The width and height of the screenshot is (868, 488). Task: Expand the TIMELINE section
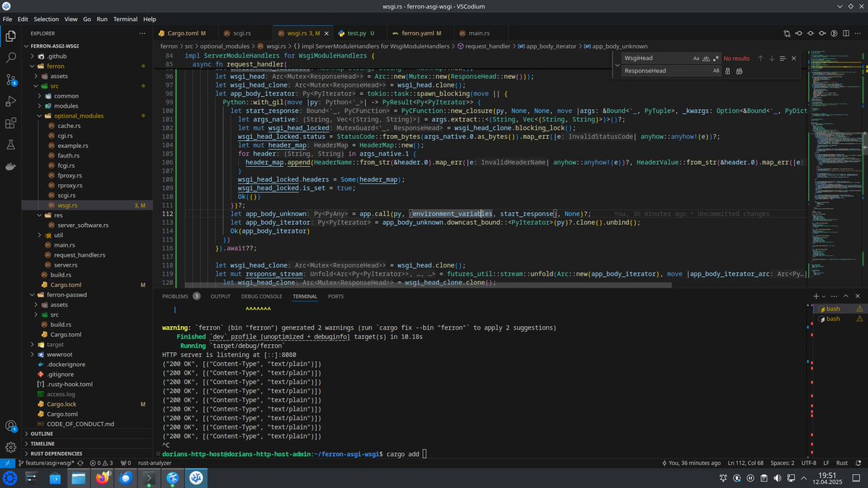(x=42, y=443)
